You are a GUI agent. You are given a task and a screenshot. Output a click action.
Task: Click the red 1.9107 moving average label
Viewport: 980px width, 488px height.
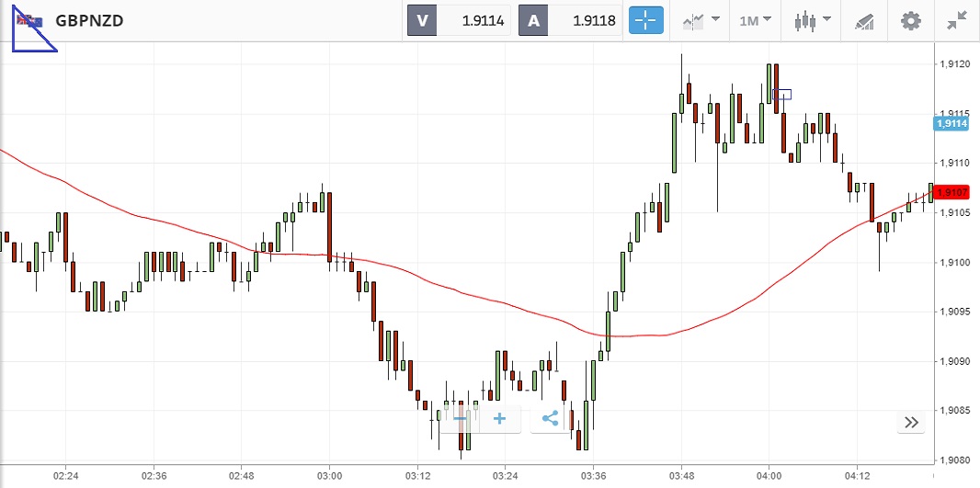tap(952, 191)
